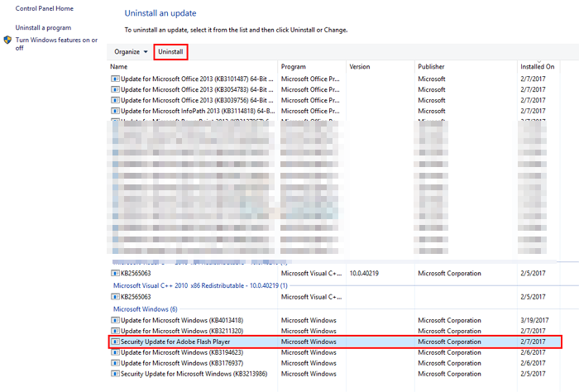Click the shield icon beside Turn Windows features

[x=8, y=40]
